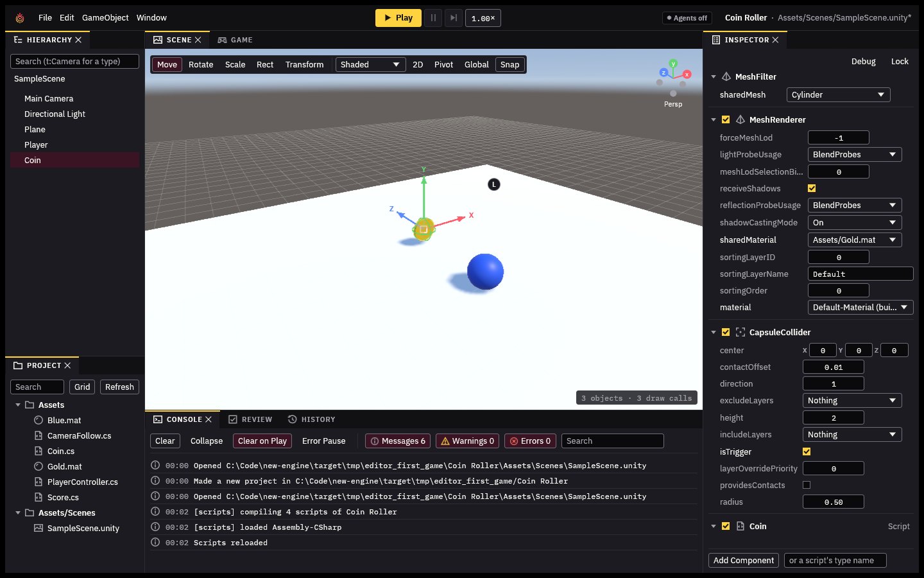Close the Scene tab
Viewport: 924px width, 578px height.
tap(198, 40)
